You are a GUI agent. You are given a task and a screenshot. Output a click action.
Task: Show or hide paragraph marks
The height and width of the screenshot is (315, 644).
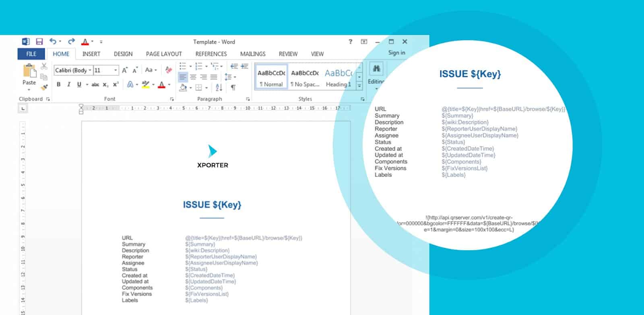[x=233, y=87]
